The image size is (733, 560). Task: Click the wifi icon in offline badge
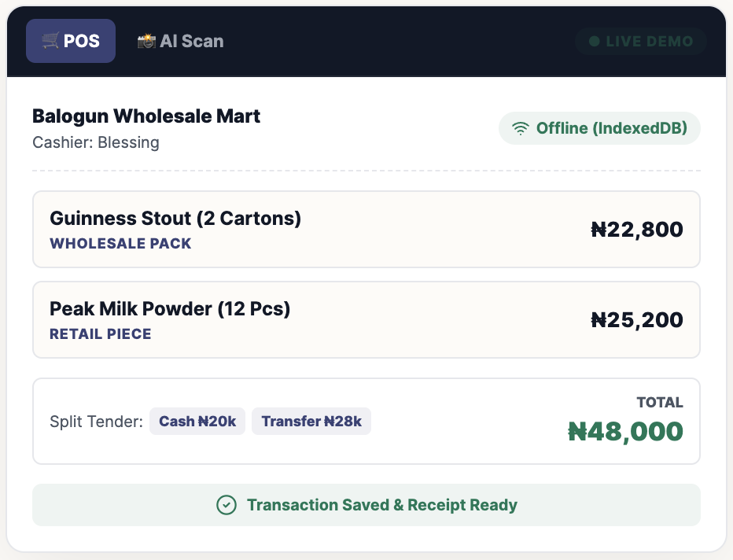(521, 128)
